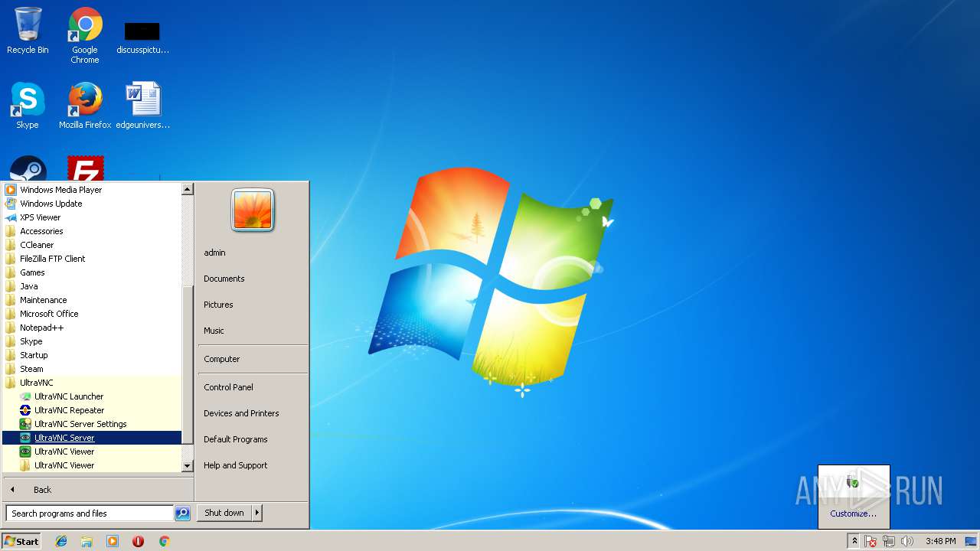Open Music from the Start menu
Image resolution: width=980 pixels, height=551 pixels.
click(252, 331)
